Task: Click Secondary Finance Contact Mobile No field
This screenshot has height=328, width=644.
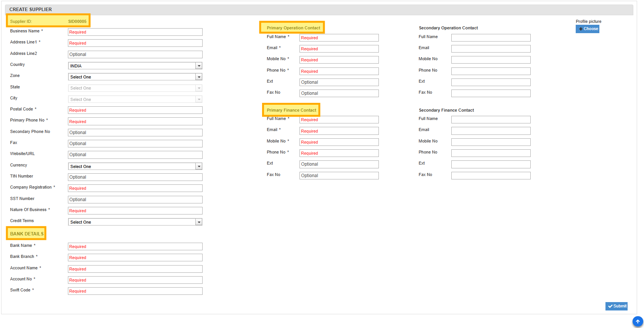Action: tap(491, 142)
